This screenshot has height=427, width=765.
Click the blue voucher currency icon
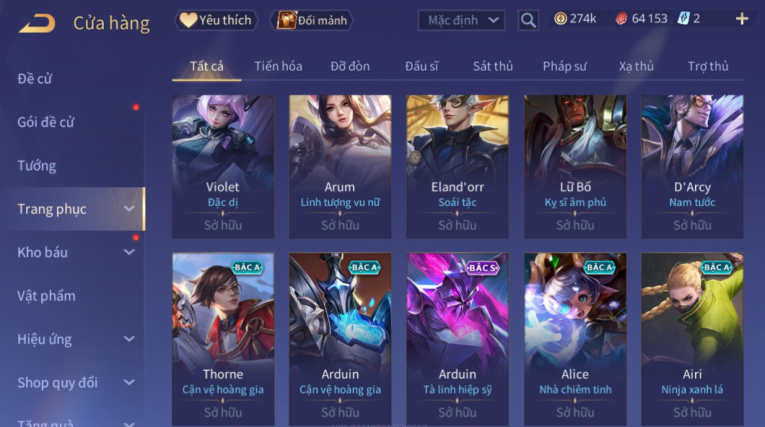[683, 19]
